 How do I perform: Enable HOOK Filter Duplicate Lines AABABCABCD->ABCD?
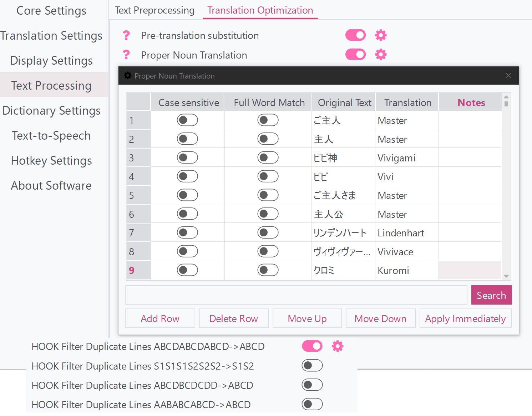tap(312, 404)
